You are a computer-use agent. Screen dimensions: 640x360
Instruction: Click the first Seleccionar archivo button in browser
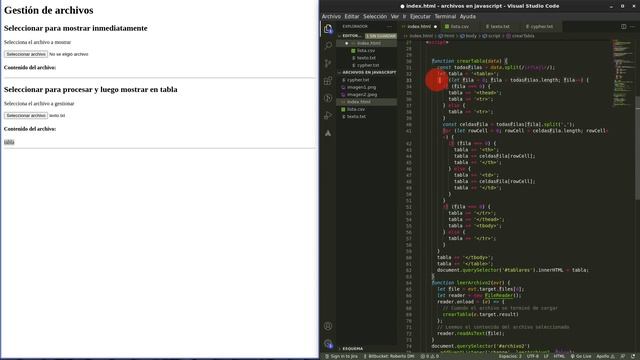point(26,54)
